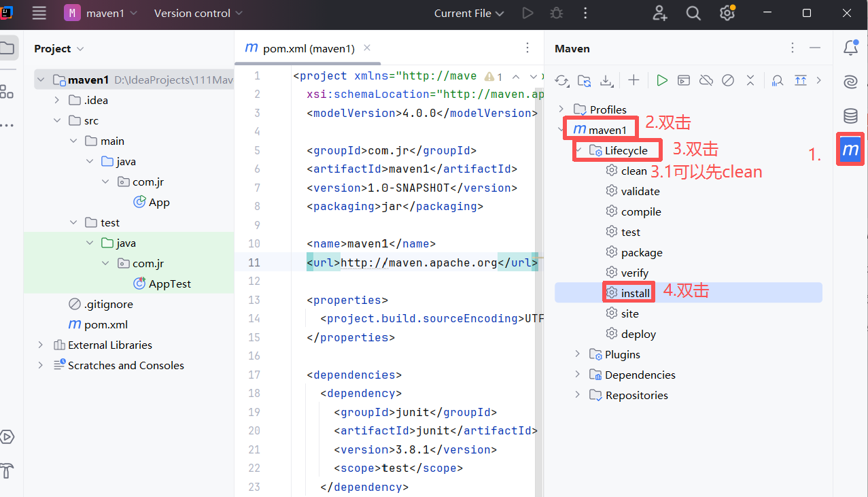The image size is (868, 497).
Task: Open Download Sources and Documentation menu
Action: pos(606,80)
